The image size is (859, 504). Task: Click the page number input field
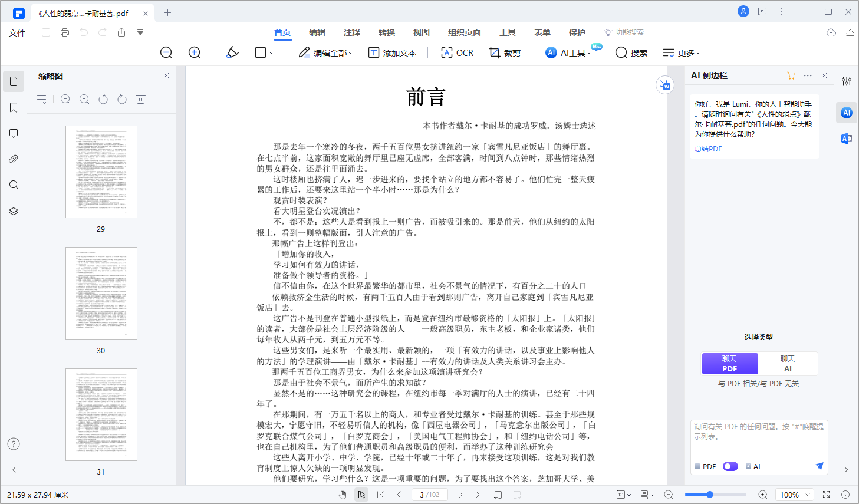[x=430, y=495]
